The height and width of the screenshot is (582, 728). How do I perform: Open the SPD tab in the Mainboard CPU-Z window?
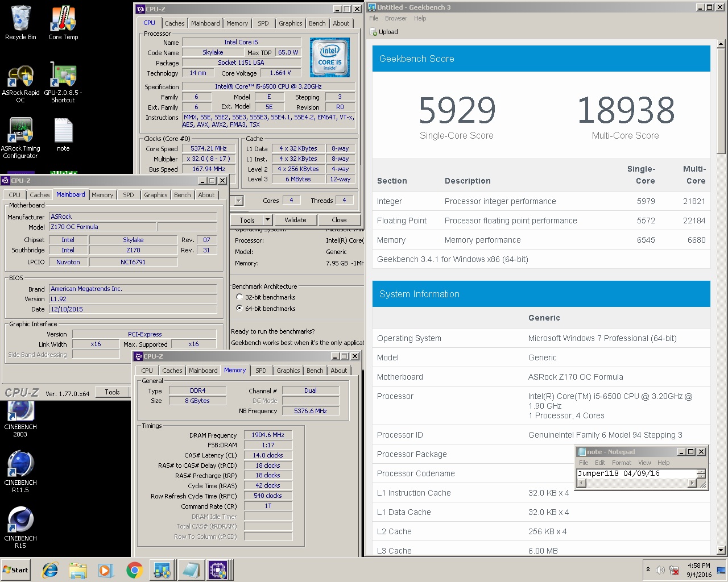129,195
